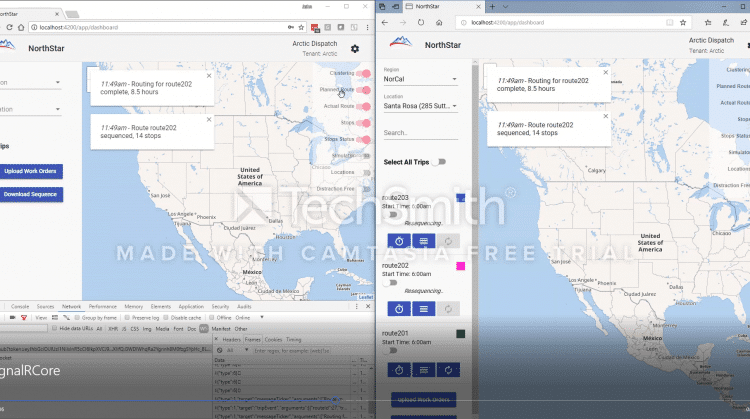Click resequence refresh icon for route202
Screen dimensions: 750x419
[x=448, y=309]
